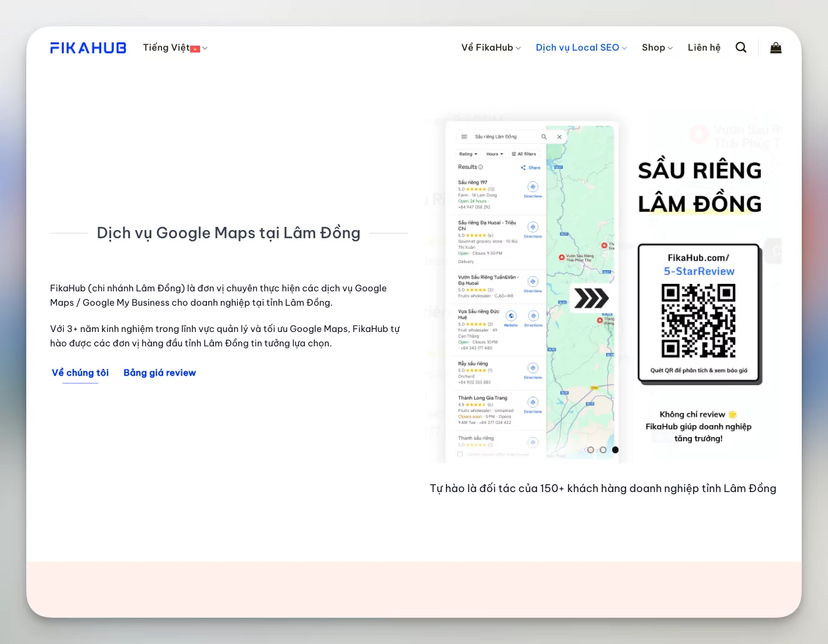
Task: Select the third filled carousel dot
Action: (615, 450)
